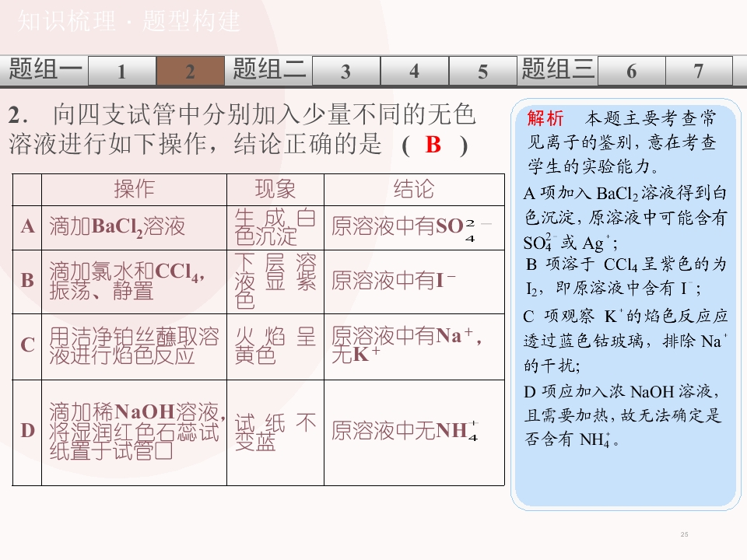The image size is (747, 560).
Task: Click the red 解析 heading
Action: pyautogui.click(x=545, y=118)
